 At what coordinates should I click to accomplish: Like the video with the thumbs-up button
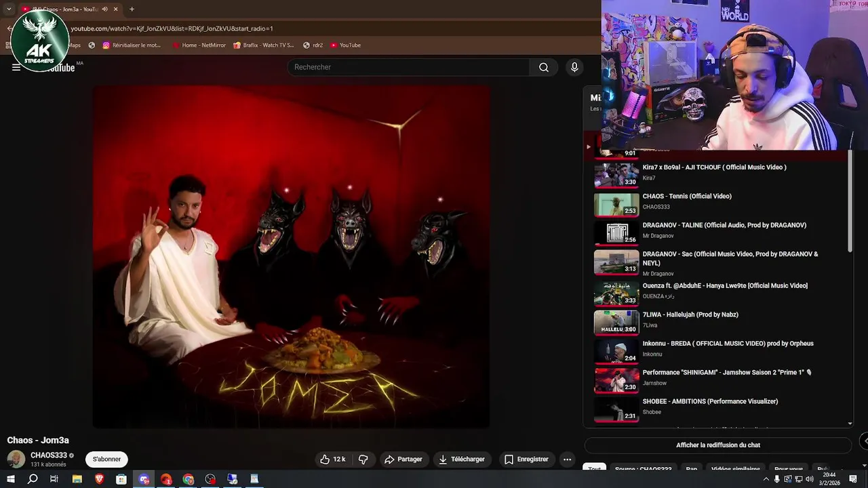coord(333,459)
